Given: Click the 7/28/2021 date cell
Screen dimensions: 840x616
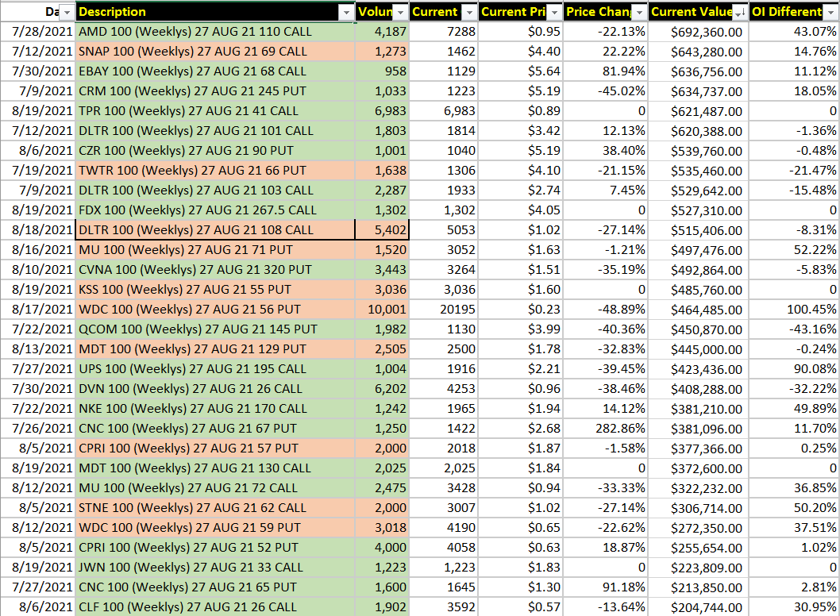Looking at the screenshot, I should pyautogui.click(x=37, y=32).
